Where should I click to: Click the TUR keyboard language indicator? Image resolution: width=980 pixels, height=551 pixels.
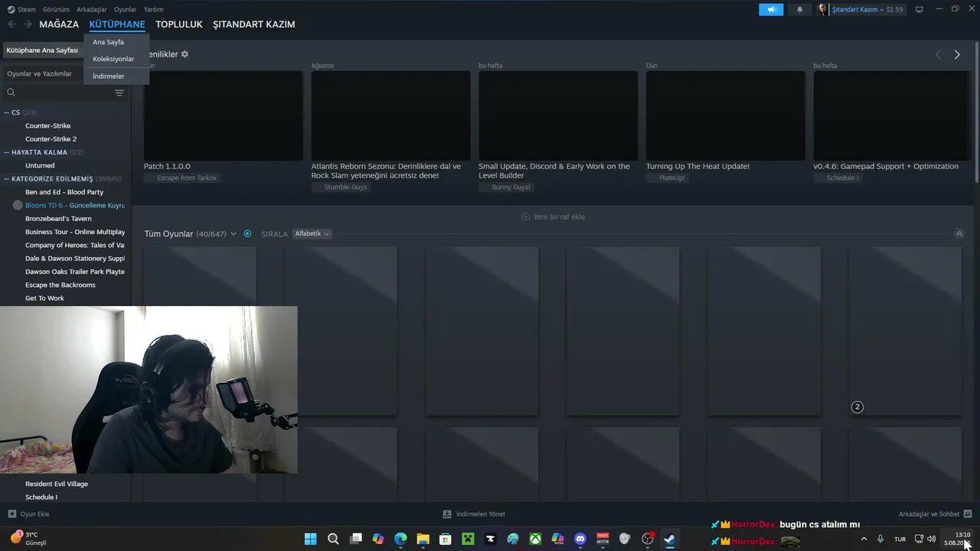click(900, 539)
